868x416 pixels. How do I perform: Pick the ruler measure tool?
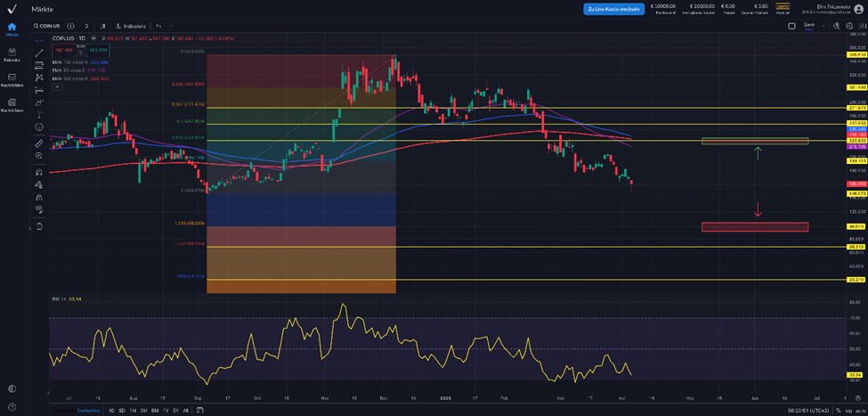39,143
